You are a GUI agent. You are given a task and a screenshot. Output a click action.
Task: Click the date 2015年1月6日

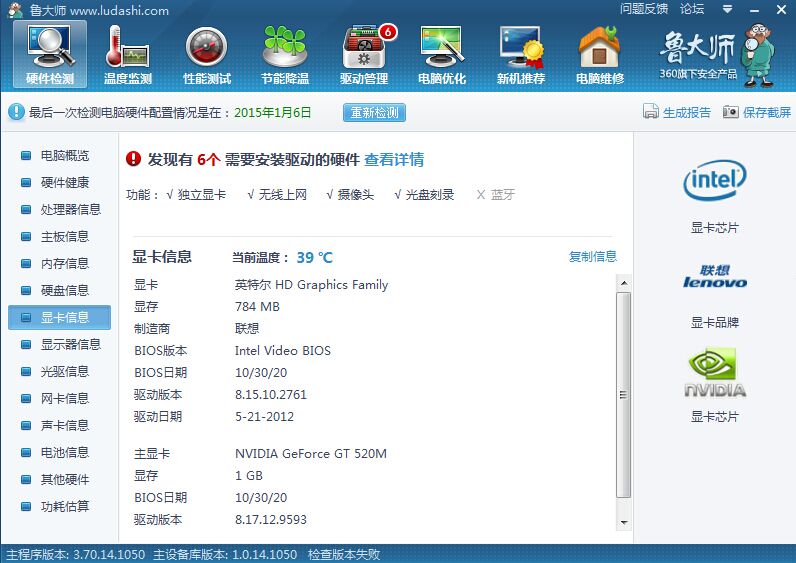point(273,112)
